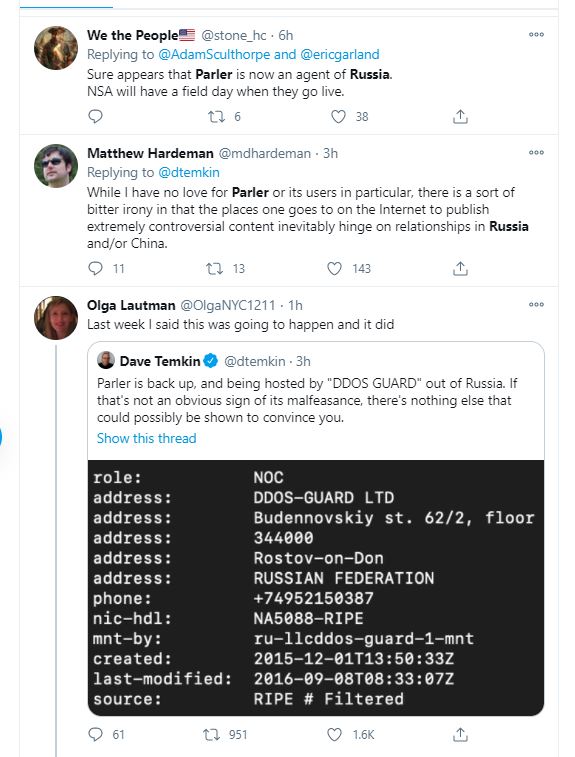This screenshot has height=757, width=575.
Task: Share We the People's tweet
Action: pos(460,116)
